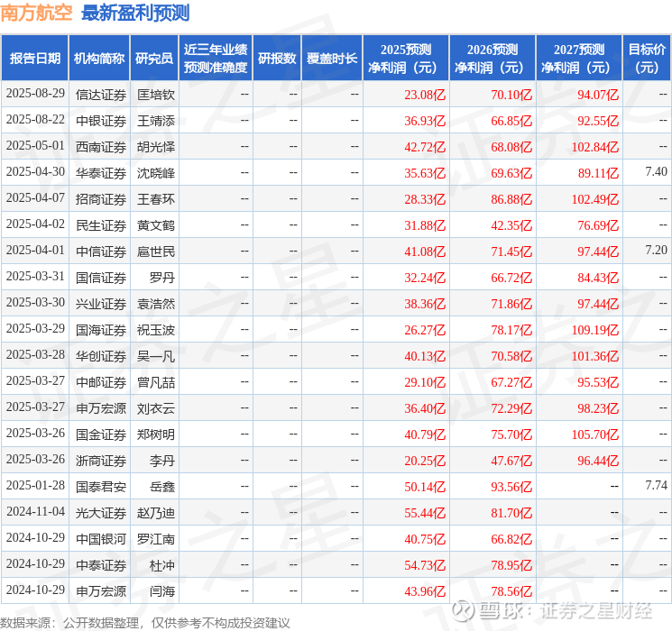Select the target price 7.40
This screenshot has width=672, height=631.
point(656,172)
